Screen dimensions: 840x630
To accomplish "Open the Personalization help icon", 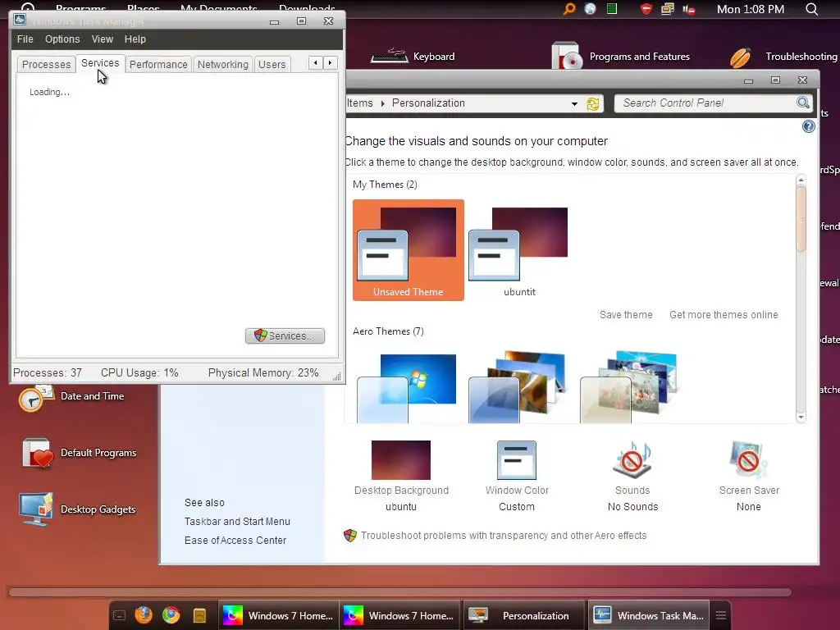I will point(808,126).
